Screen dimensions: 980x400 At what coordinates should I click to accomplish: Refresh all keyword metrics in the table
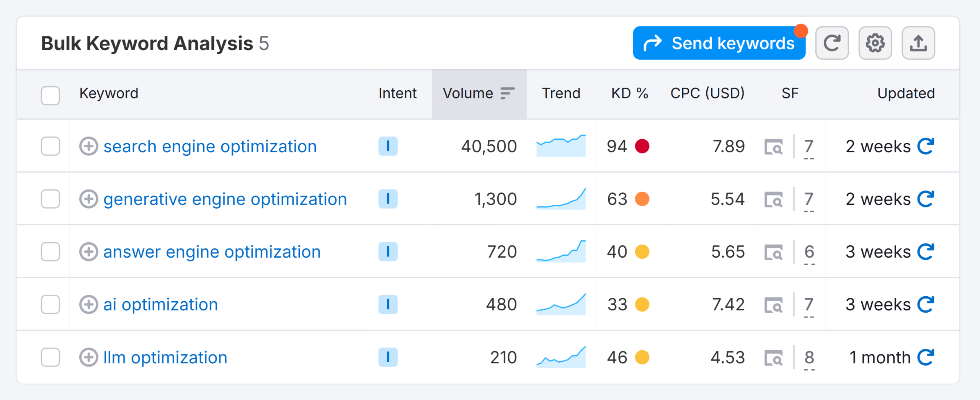833,43
